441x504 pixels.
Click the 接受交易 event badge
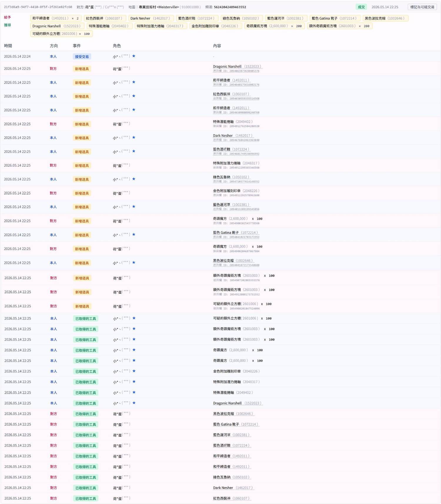click(x=82, y=57)
